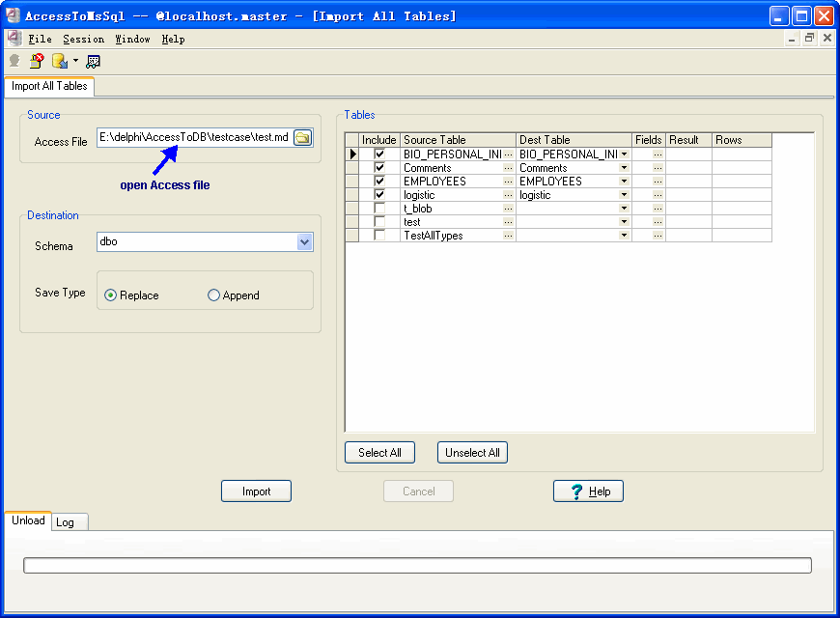The height and width of the screenshot is (618, 840).
Task: Open Fields ellipsis for test row
Action: tap(658, 222)
